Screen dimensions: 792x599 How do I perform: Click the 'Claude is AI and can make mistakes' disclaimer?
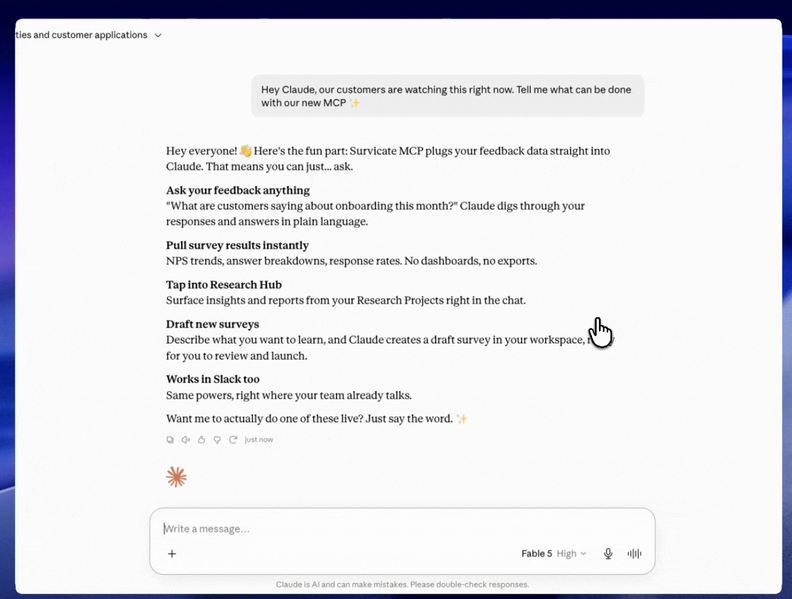402,584
